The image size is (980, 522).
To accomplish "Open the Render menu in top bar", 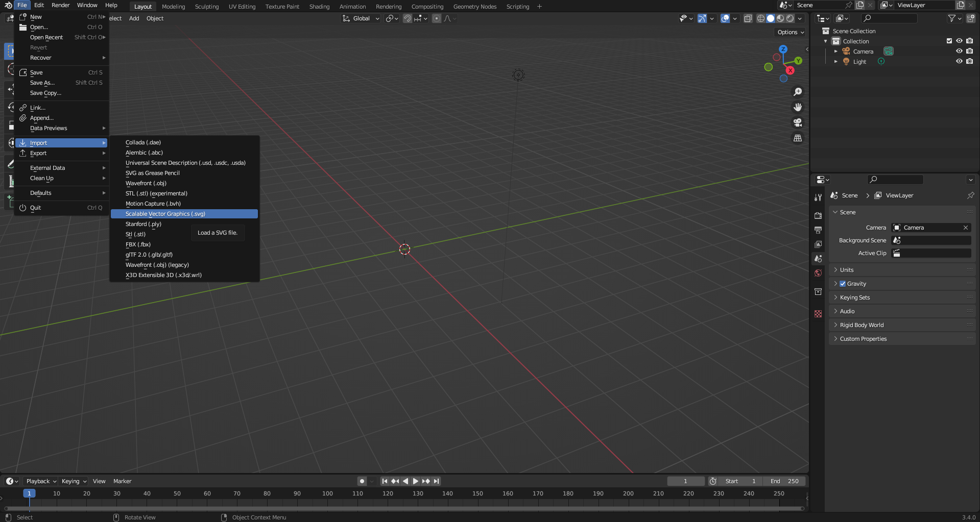I will point(60,5).
